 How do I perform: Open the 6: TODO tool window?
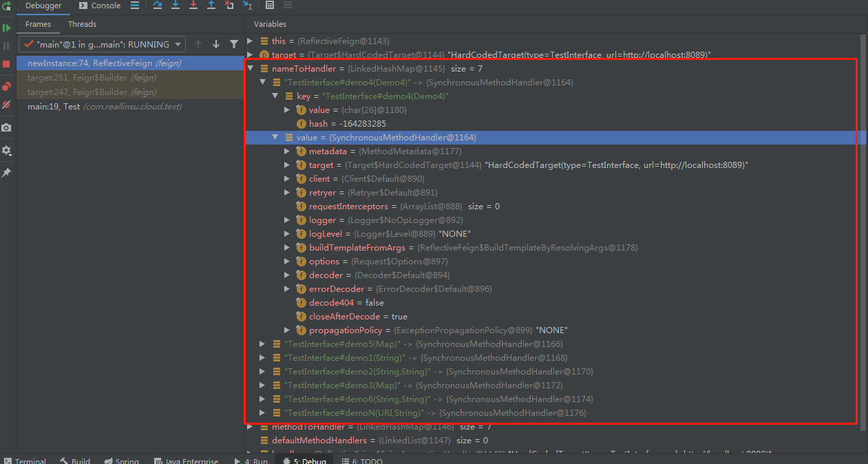362,460
